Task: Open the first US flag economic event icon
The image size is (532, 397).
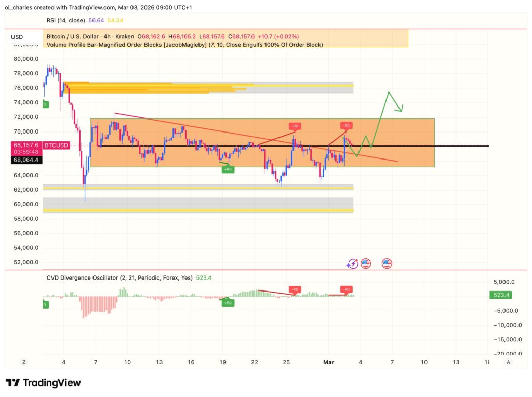Action: coord(367,263)
